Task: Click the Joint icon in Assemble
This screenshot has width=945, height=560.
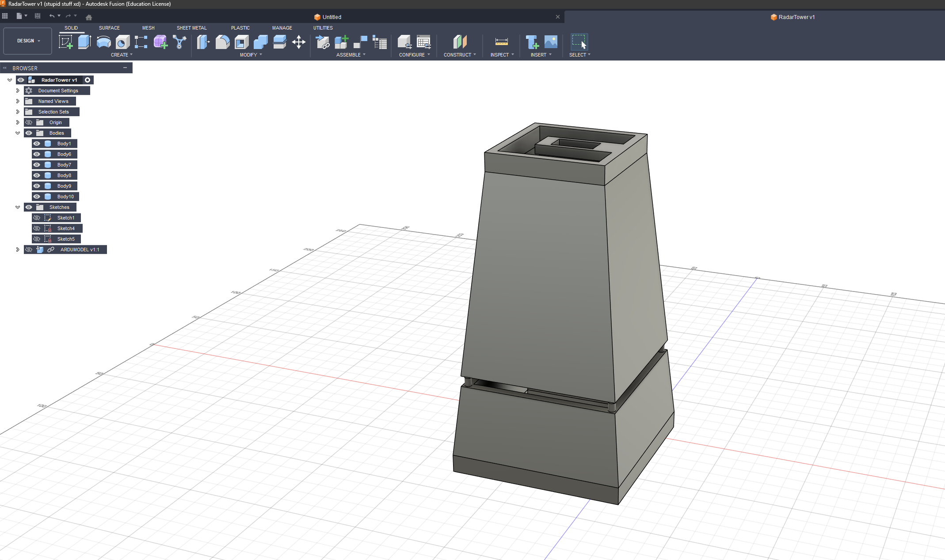Action: [x=360, y=42]
